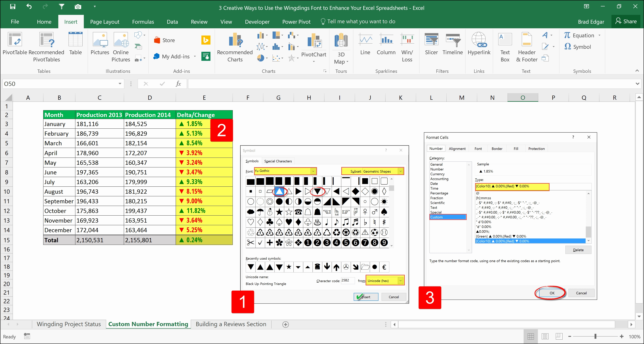Switch to Page Layout view in status bar
The height and width of the screenshot is (344, 644).
(545, 337)
